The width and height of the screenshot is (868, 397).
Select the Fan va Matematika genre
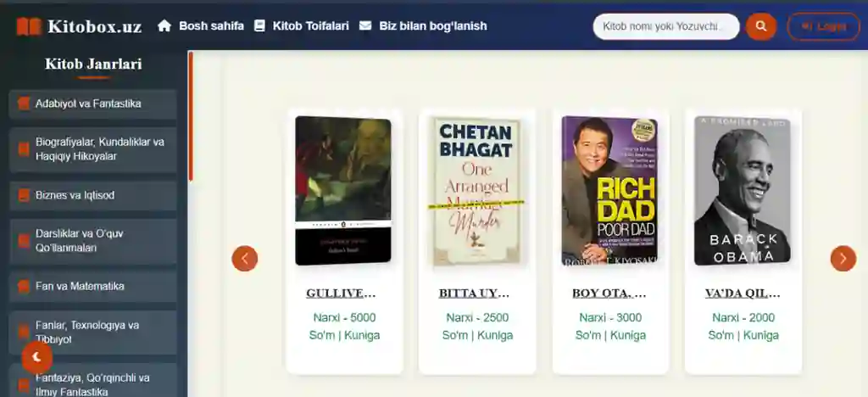coord(93,286)
